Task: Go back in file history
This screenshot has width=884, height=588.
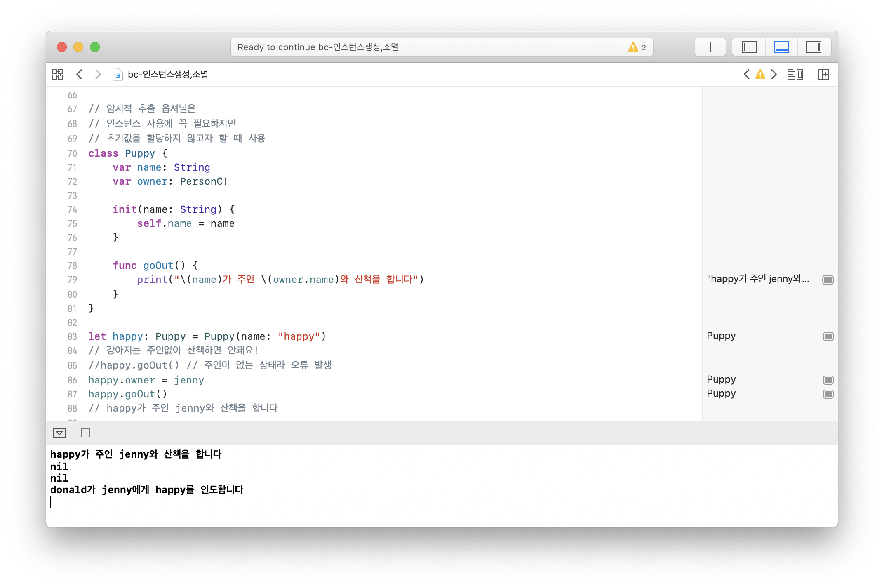Action: click(80, 74)
